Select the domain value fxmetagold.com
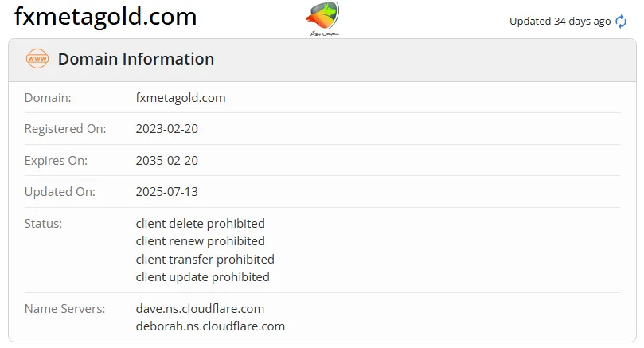The height and width of the screenshot is (348, 644). coord(181,98)
